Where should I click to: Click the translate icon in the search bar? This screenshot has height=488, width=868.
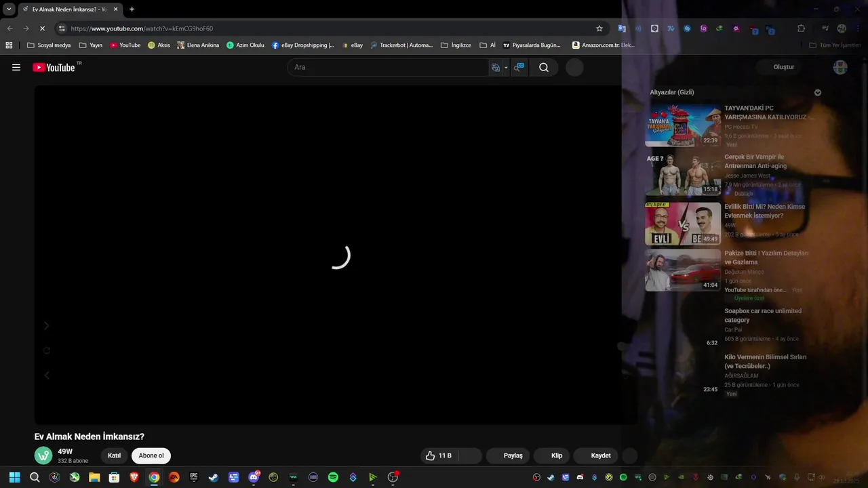(496, 67)
